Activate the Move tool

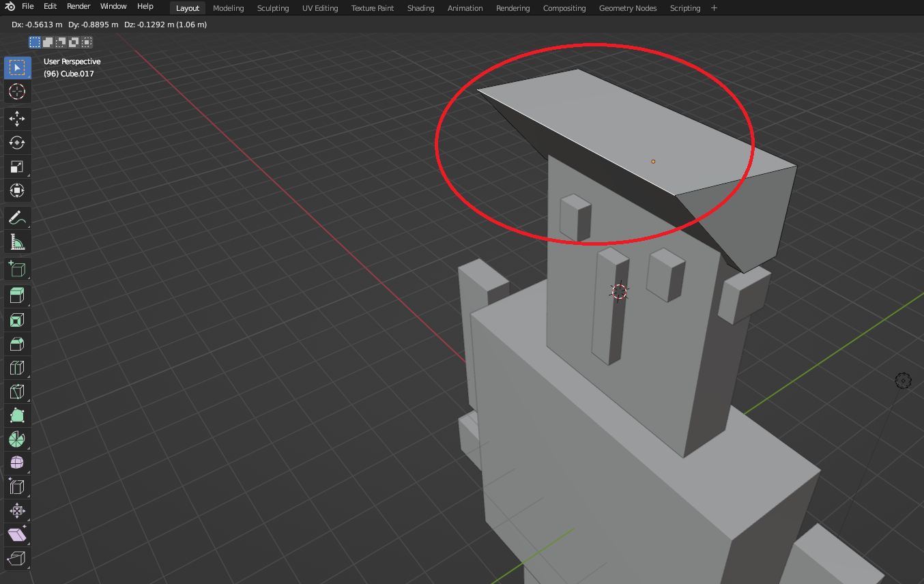click(18, 119)
